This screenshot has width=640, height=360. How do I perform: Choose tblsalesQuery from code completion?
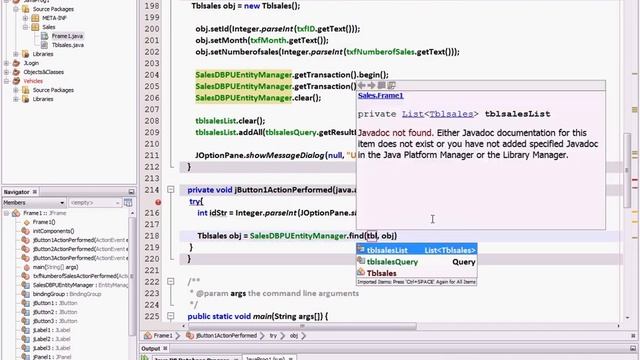point(417,262)
